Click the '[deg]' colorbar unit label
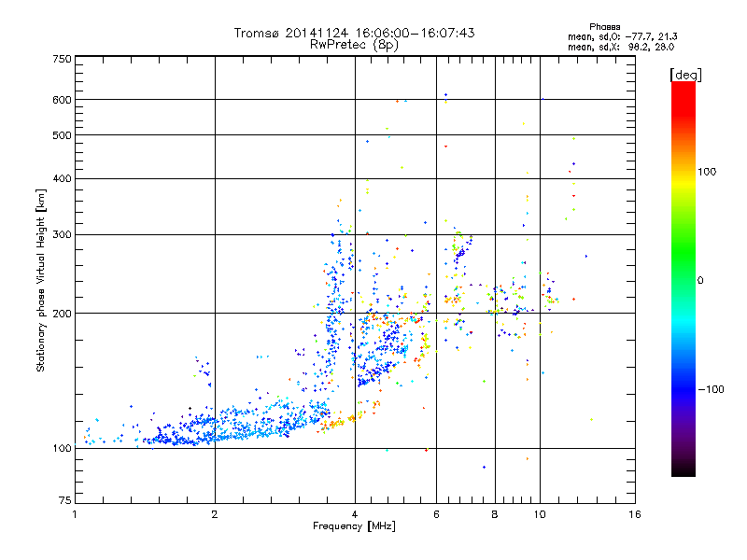747x560 pixels. [x=685, y=75]
